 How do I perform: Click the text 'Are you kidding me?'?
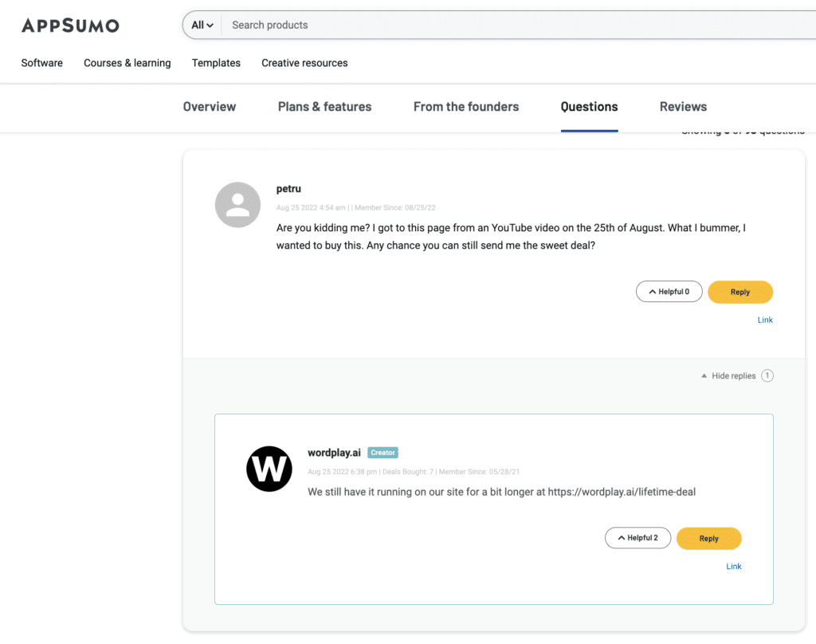pyautogui.click(x=323, y=227)
